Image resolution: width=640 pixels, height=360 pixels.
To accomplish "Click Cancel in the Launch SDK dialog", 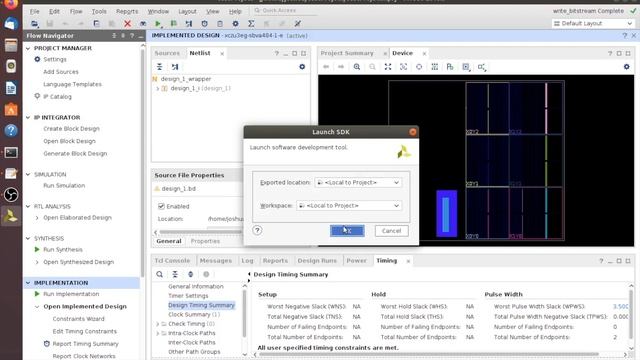I will pos(391,231).
